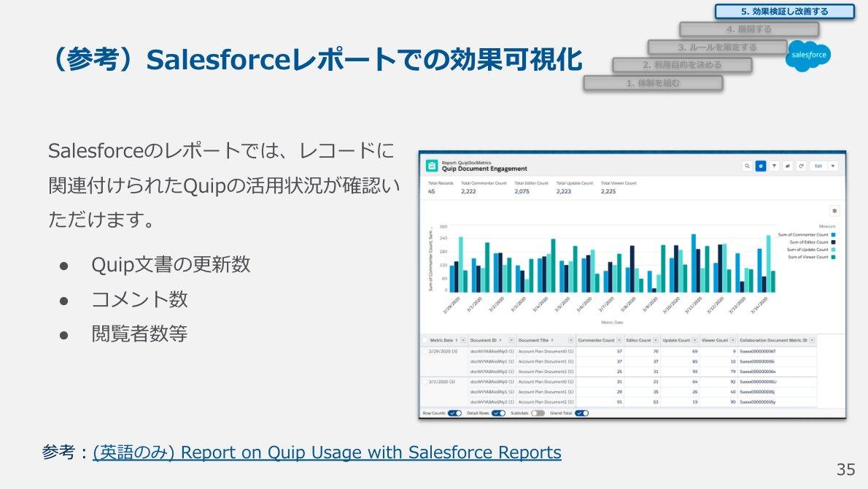The width and height of the screenshot is (868, 489).
Task: Check the header select-all checkbox
Action: coord(425,341)
